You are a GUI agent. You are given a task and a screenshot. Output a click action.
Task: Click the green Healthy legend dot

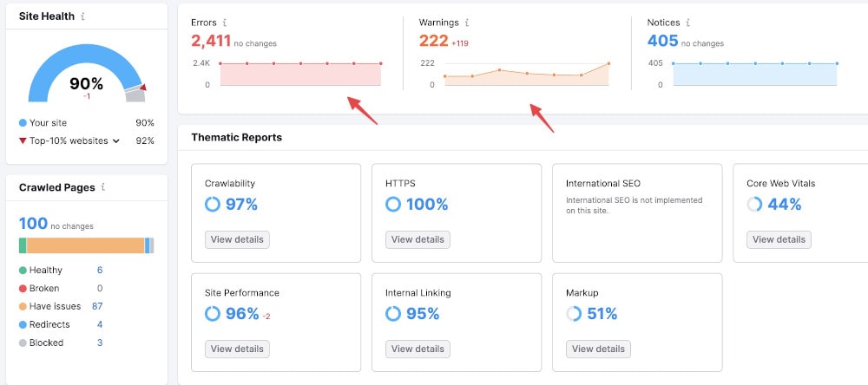click(x=23, y=271)
